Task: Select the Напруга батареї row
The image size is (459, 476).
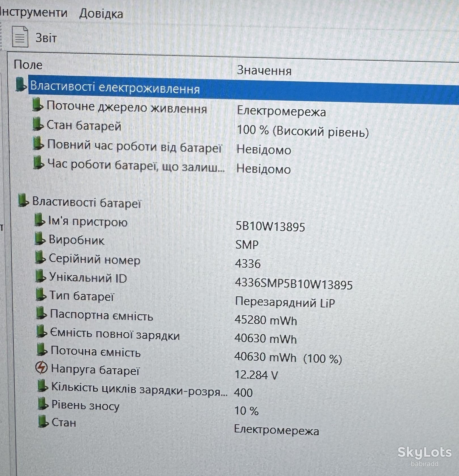Action: [95, 370]
